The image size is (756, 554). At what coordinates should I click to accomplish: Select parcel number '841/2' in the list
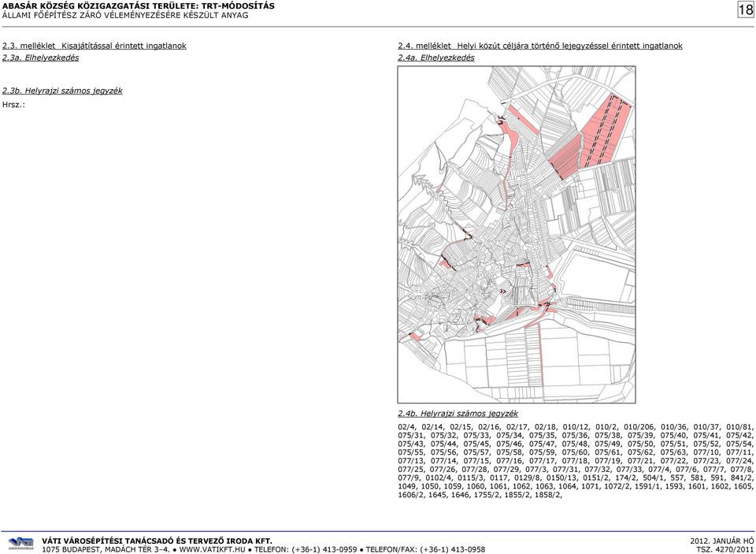click(x=742, y=478)
